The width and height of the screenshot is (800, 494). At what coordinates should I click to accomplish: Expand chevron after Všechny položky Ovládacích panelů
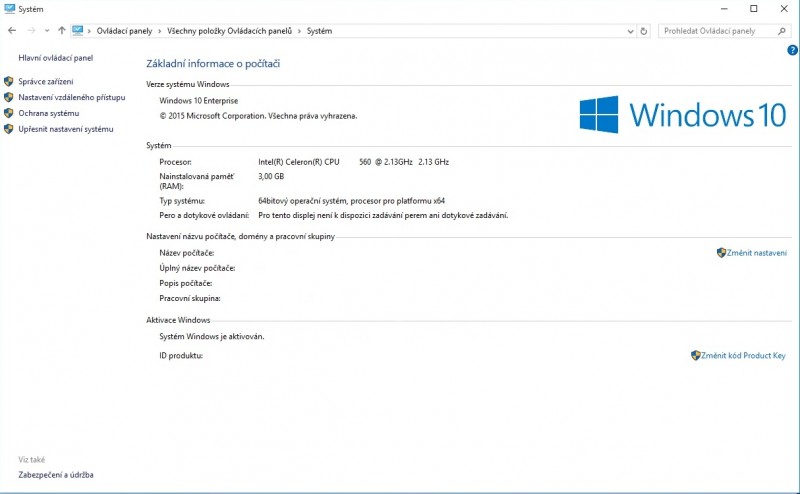coord(299,31)
